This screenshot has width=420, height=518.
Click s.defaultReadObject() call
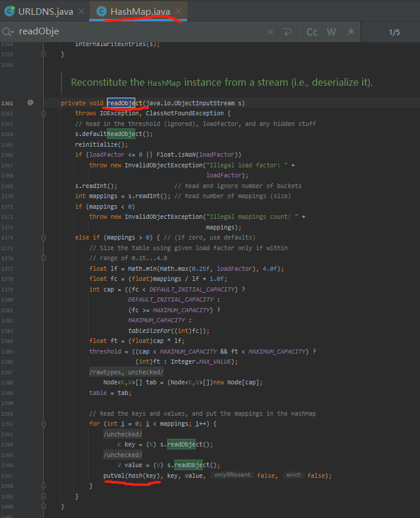point(114,134)
